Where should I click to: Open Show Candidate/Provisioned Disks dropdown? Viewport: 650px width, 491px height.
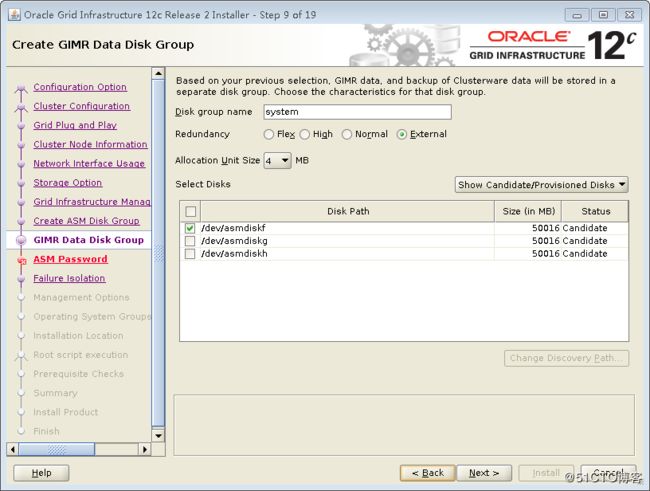[x=541, y=185]
